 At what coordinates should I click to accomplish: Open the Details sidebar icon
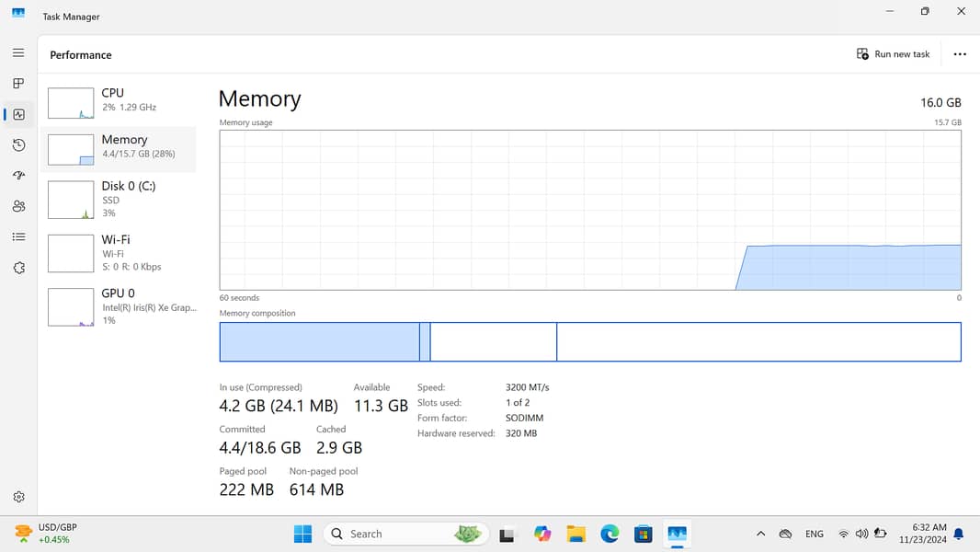pos(18,237)
